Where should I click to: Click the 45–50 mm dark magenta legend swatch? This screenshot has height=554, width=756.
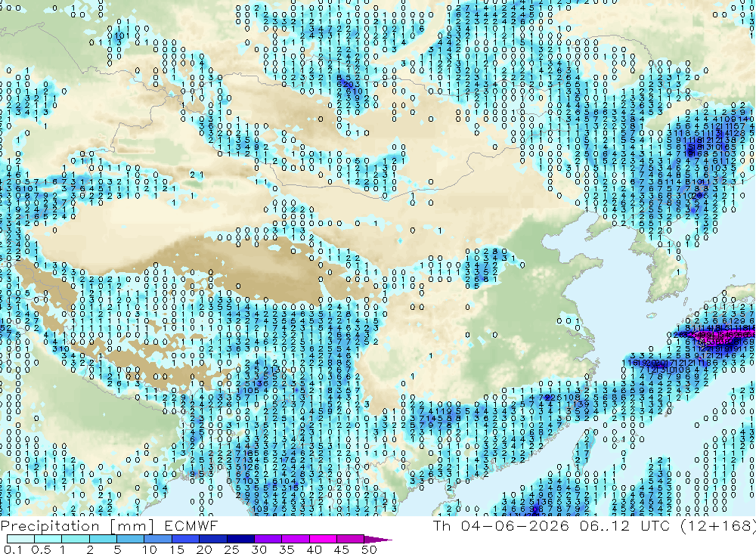[351, 539]
